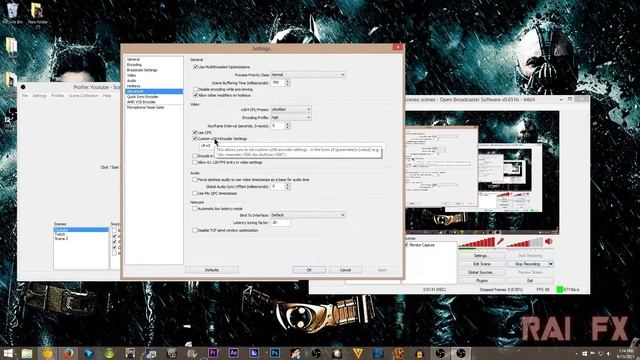Select Advanced in the settings list
The width and height of the screenshot is (640, 360).
[154, 91]
